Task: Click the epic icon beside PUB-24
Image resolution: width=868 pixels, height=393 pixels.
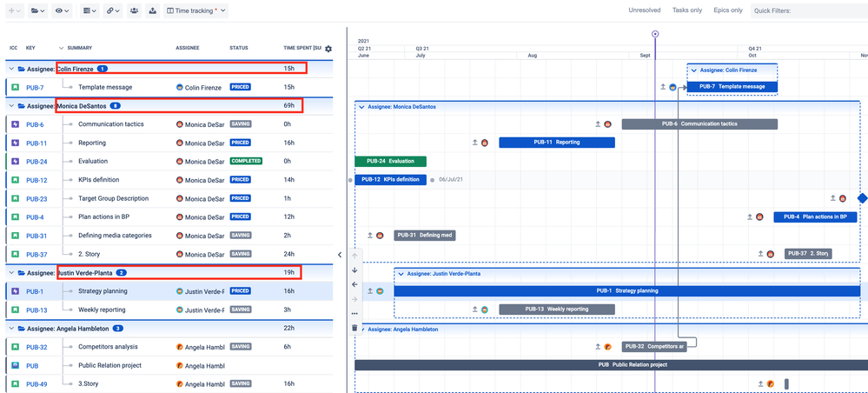Action: (x=15, y=162)
